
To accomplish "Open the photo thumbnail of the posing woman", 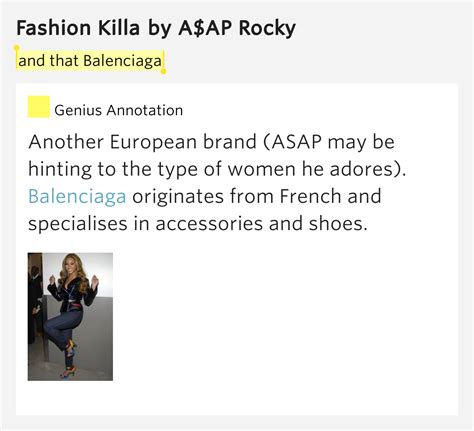I will (x=70, y=317).
